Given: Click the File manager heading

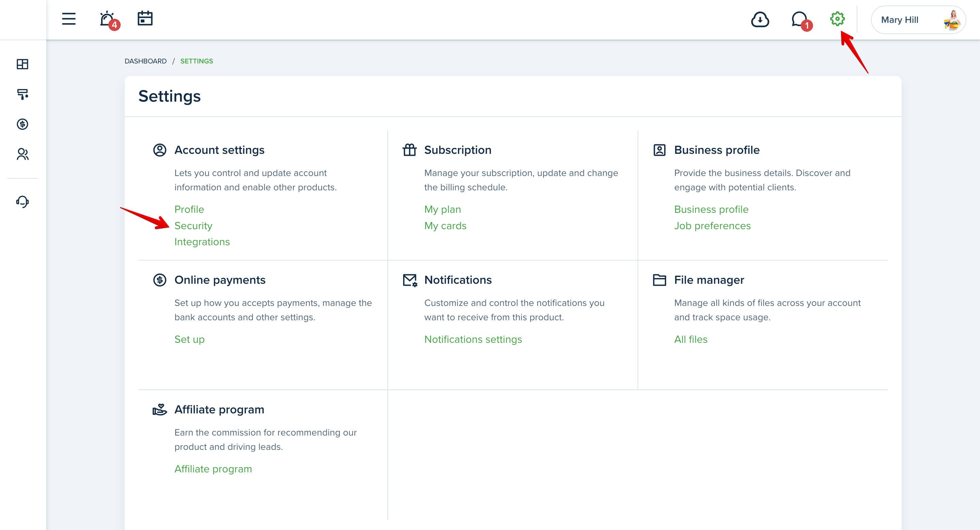Looking at the screenshot, I should 709,280.
